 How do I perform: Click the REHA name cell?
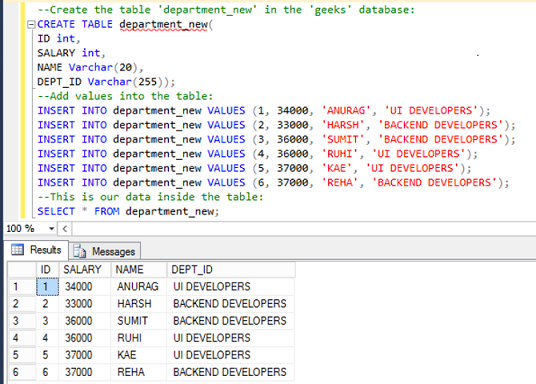(x=138, y=372)
